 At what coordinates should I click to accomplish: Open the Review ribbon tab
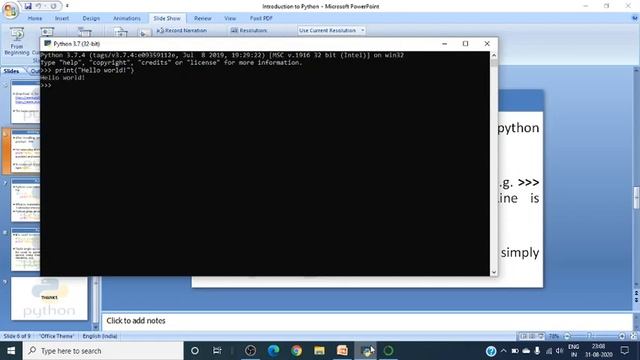click(202, 18)
